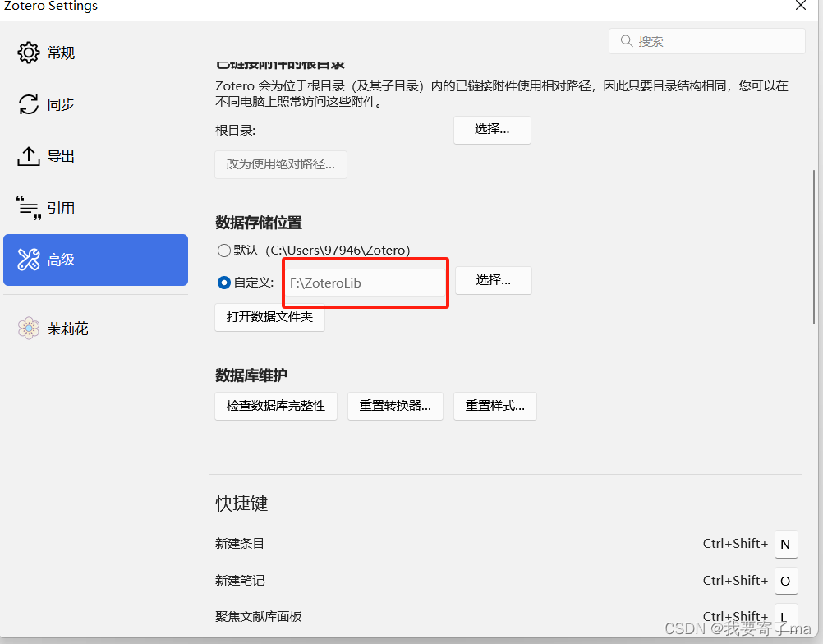Select the 默认 data directory radio button
Screen dimensions: 823x644
pyautogui.click(x=224, y=251)
